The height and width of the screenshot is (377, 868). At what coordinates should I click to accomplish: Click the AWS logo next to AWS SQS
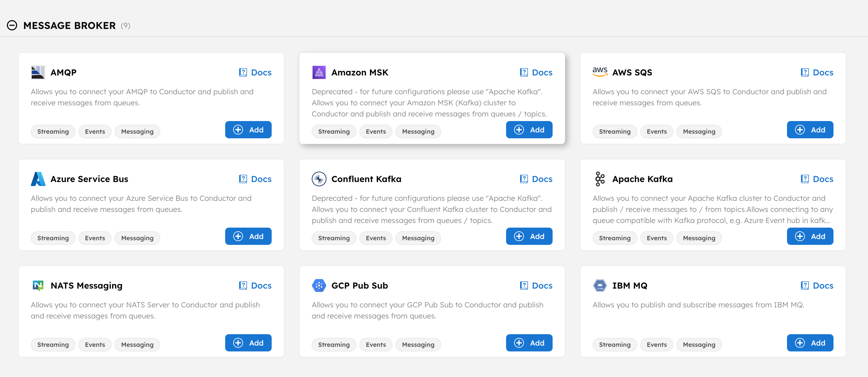point(600,71)
